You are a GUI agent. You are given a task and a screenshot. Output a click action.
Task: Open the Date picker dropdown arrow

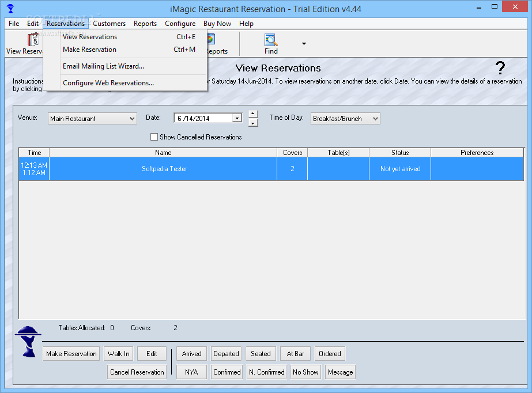[x=237, y=118]
